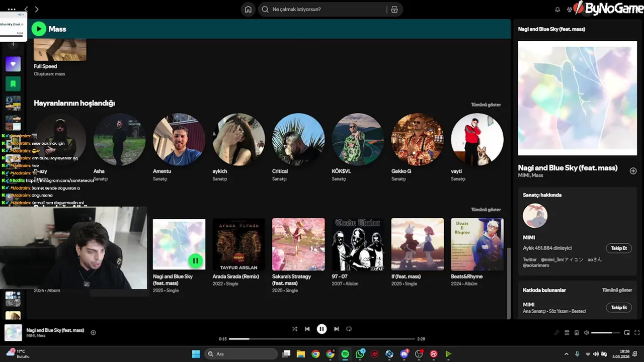Open Full Speed playlist title
This screenshot has height=362, width=644.
point(45,66)
